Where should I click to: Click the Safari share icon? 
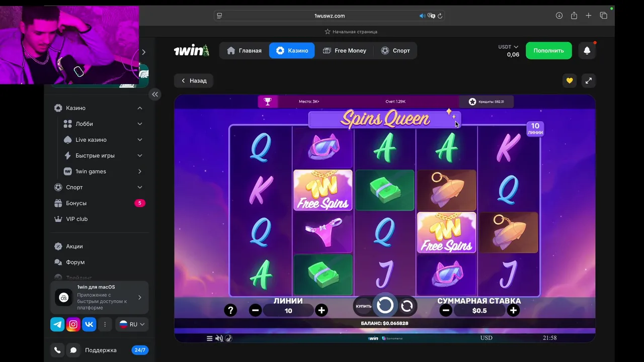pyautogui.click(x=574, y=16)
